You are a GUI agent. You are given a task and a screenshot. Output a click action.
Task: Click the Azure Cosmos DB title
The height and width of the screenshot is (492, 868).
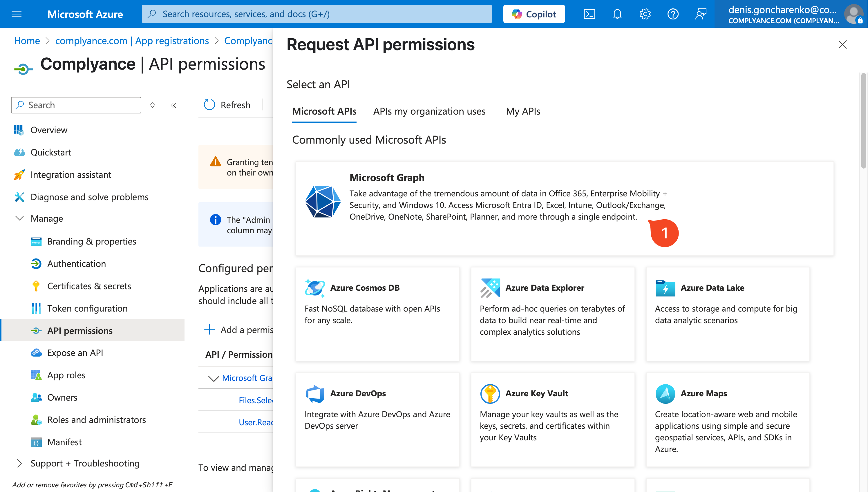point(365,287)
